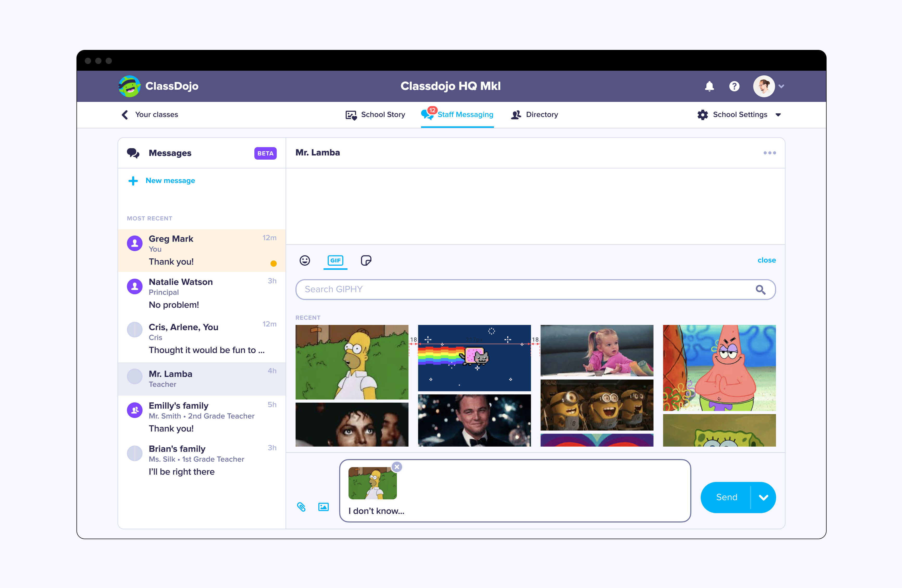
Task: Open the Directory tab
Action: [534, 114]
